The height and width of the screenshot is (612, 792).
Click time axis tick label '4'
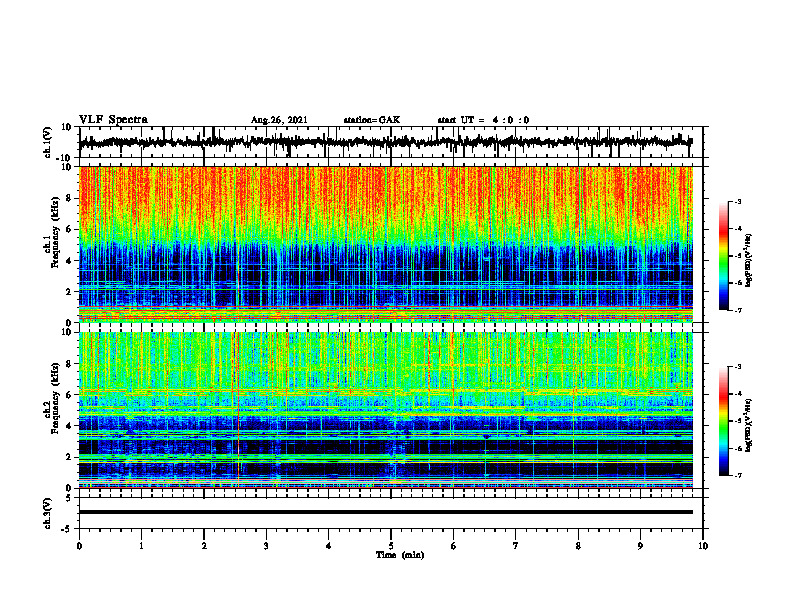(329, 546)
